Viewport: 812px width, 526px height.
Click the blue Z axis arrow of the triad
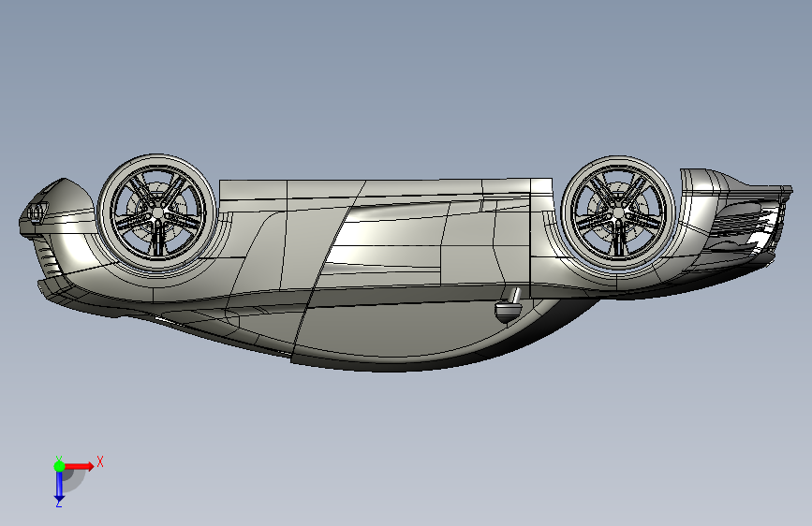pos(59,487)
